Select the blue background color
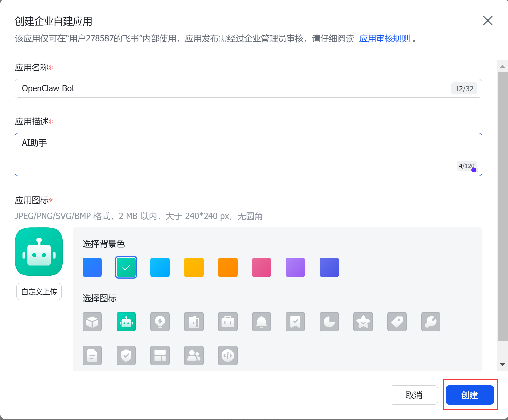 click(92, 267)
